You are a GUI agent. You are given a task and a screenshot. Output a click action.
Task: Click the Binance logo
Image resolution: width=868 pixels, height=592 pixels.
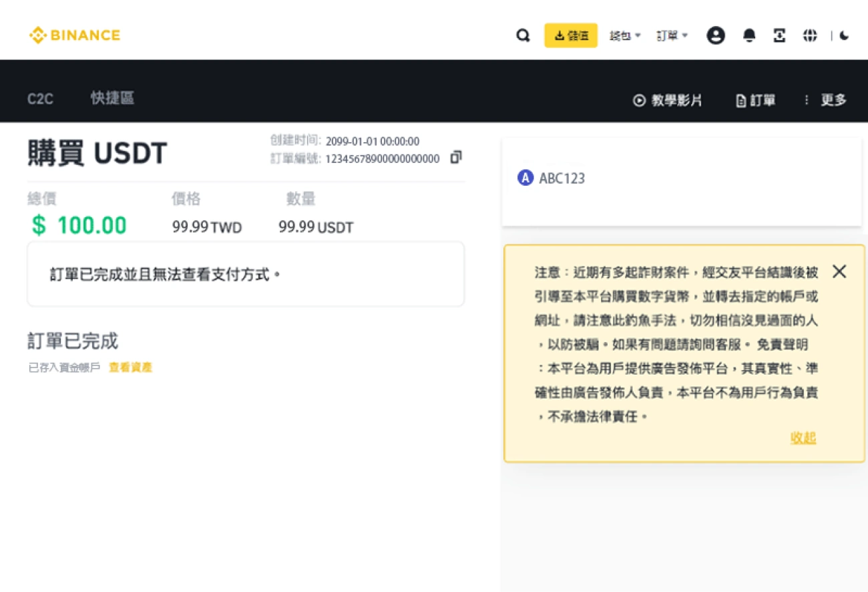tap(73, 35)
